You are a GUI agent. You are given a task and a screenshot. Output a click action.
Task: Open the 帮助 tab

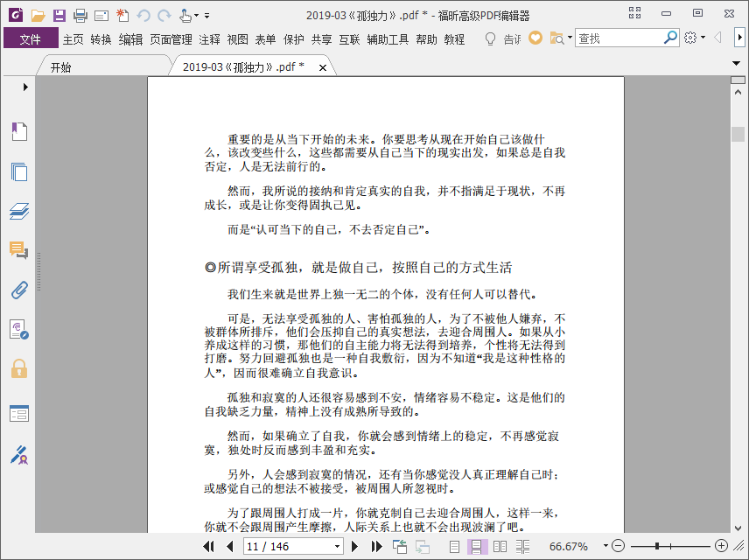pyautogui.click(x=426, y=39)
